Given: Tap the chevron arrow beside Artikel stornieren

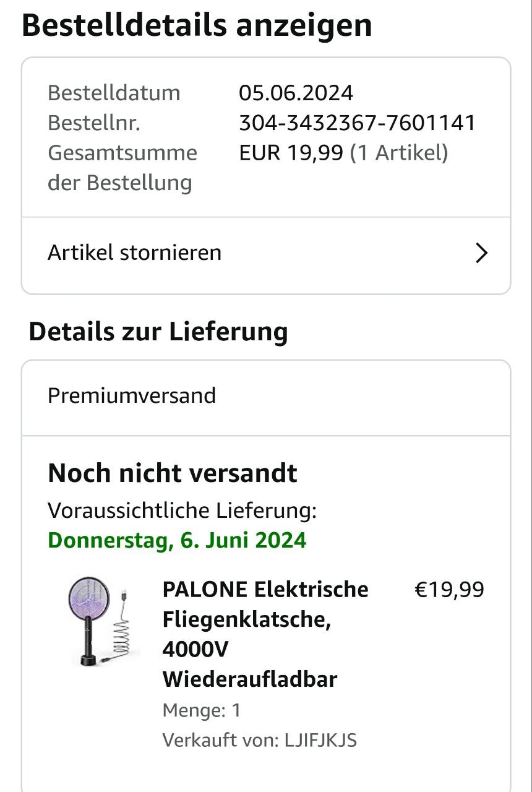Looking at the screenshot, I should pyautogui.click(x=481, y=253).
